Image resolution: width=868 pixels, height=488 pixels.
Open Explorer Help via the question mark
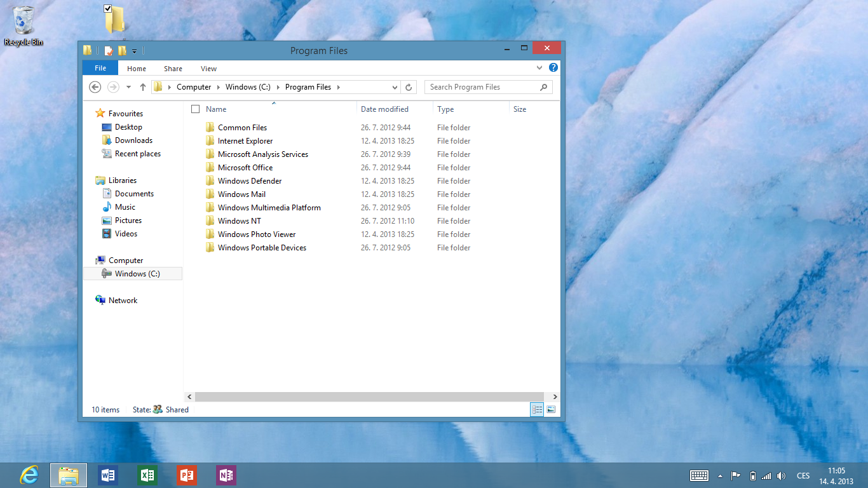[553, 68]
